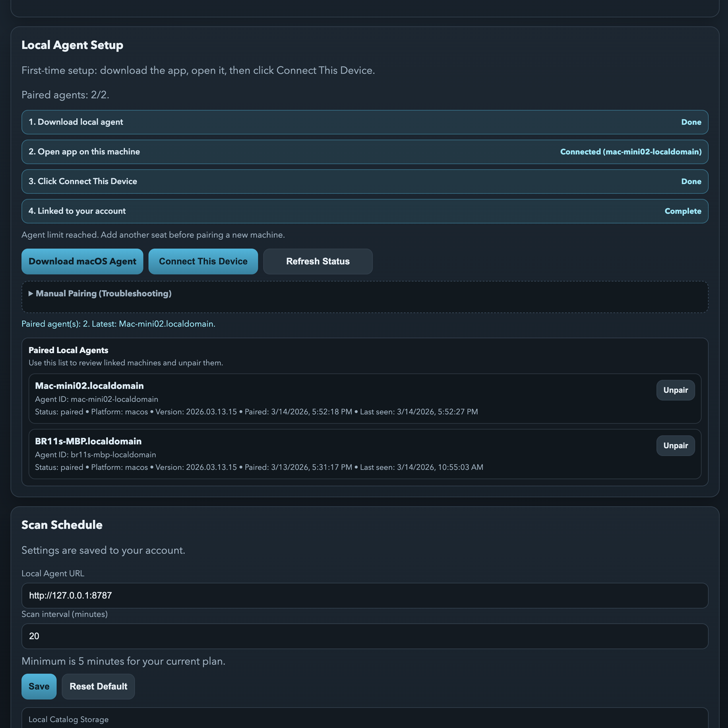728x728 pixels.
Task: Click the Connected mac-mini02-localdomain status label
Action: 630,152
